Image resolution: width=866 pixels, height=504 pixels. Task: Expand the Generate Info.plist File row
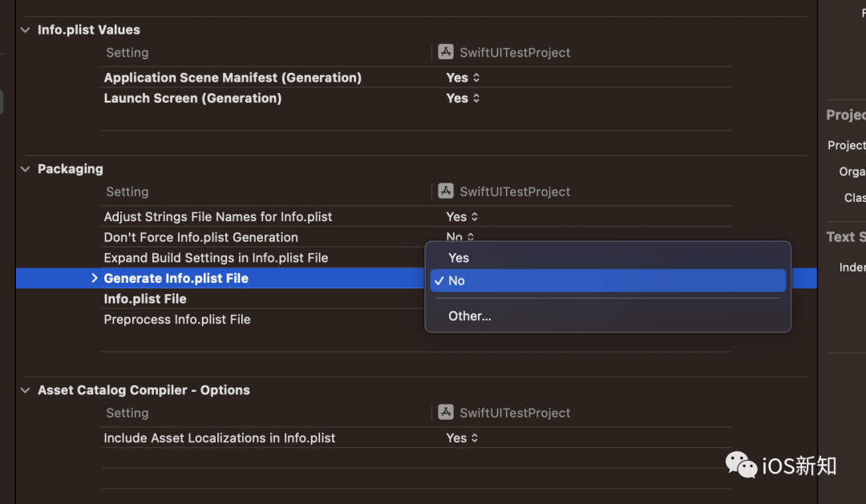[x=95, y=278]
